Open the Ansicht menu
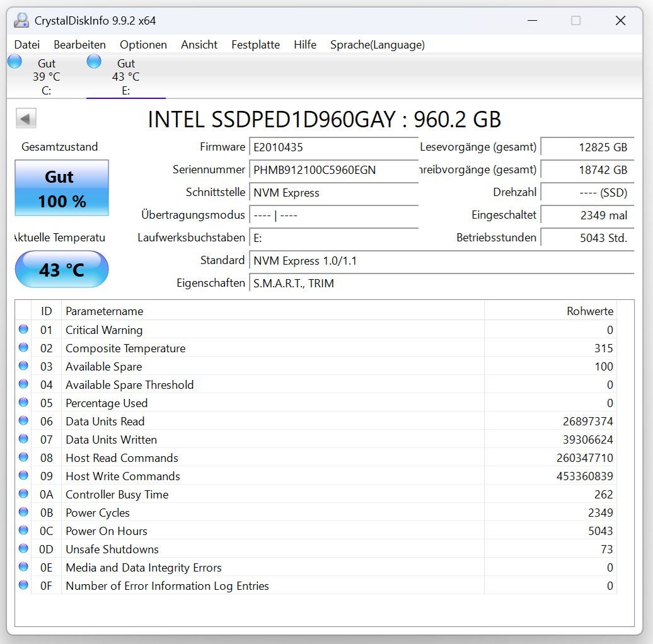Viewport: 653px width, 644px height. tap(199, 45)
